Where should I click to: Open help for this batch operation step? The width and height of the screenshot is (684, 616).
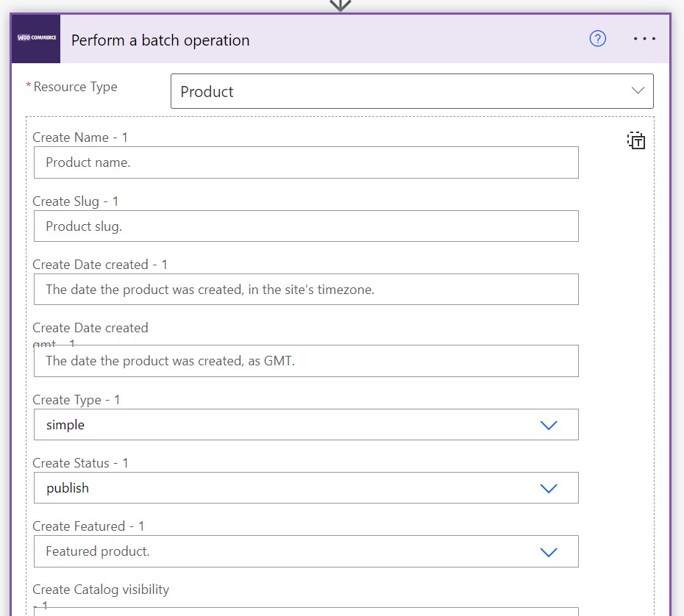click(x=598, y=39)
